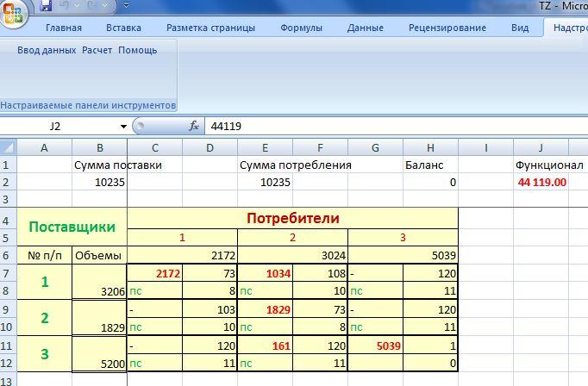Switch to the Главная tab
This screenshot has height=386, width=588.
tap(64, 28)
